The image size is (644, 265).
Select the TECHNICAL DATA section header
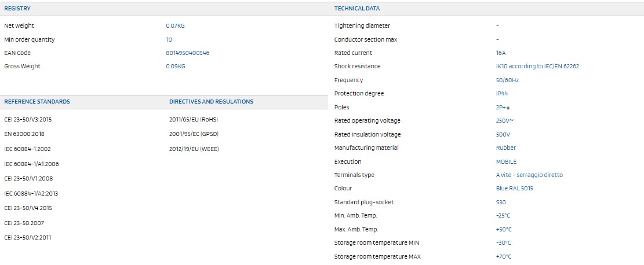[357, 9]
